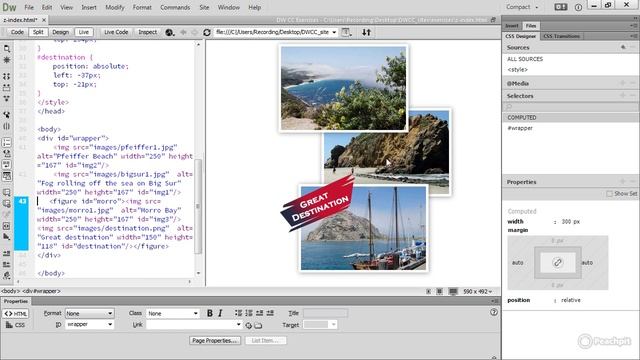
Task: Open the Window menu
Action: (228, 7)
